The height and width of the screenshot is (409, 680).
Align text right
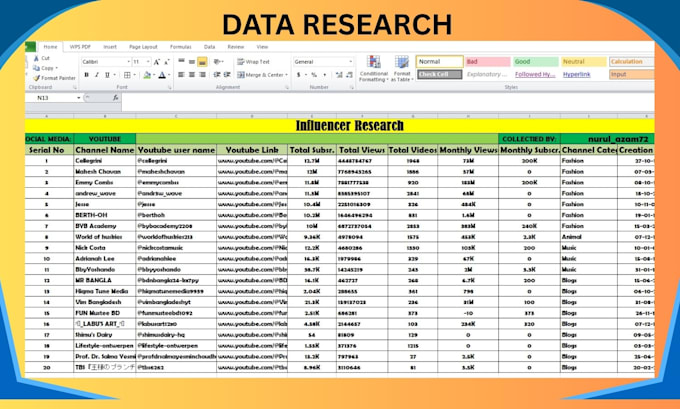click(202, 75)
